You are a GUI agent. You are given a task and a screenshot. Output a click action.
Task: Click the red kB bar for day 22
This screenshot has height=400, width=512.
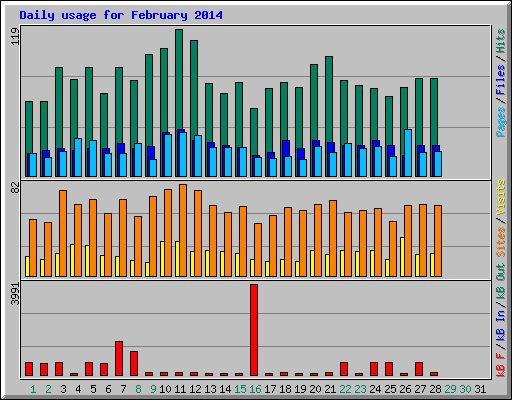344,369
